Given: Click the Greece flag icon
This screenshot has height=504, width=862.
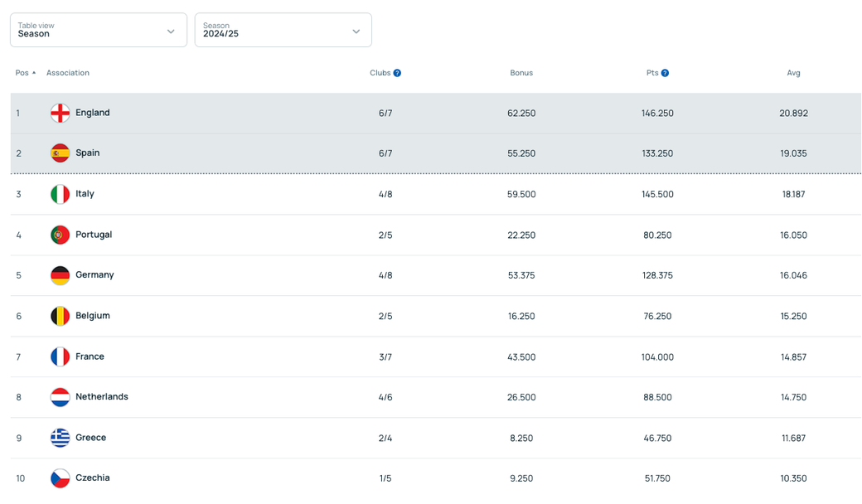Looking at the screenshot, I should pyautogui.click(x=60, y=438).
